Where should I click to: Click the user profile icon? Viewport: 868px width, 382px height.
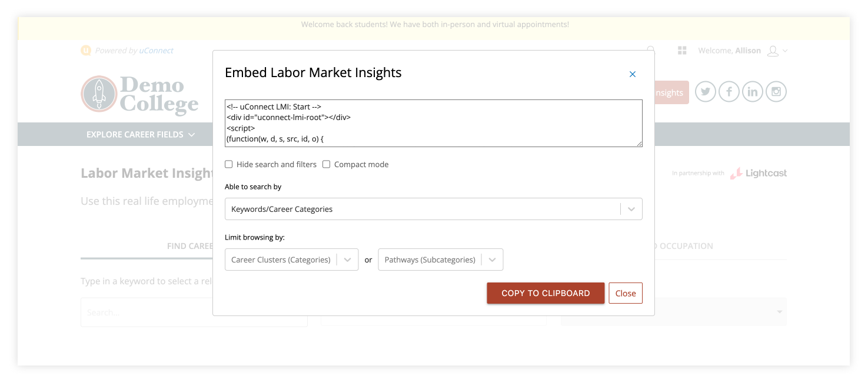click(x=773, y=51)
